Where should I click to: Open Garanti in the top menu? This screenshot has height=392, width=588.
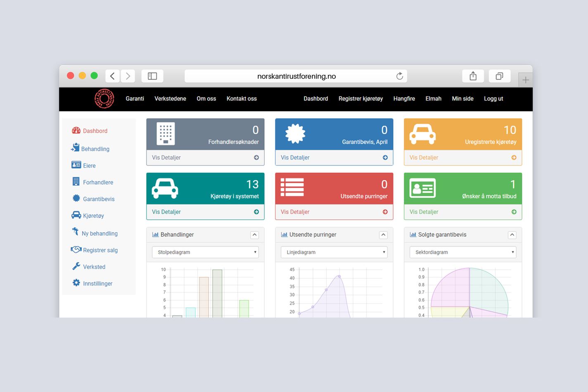[x=135, y=99]
